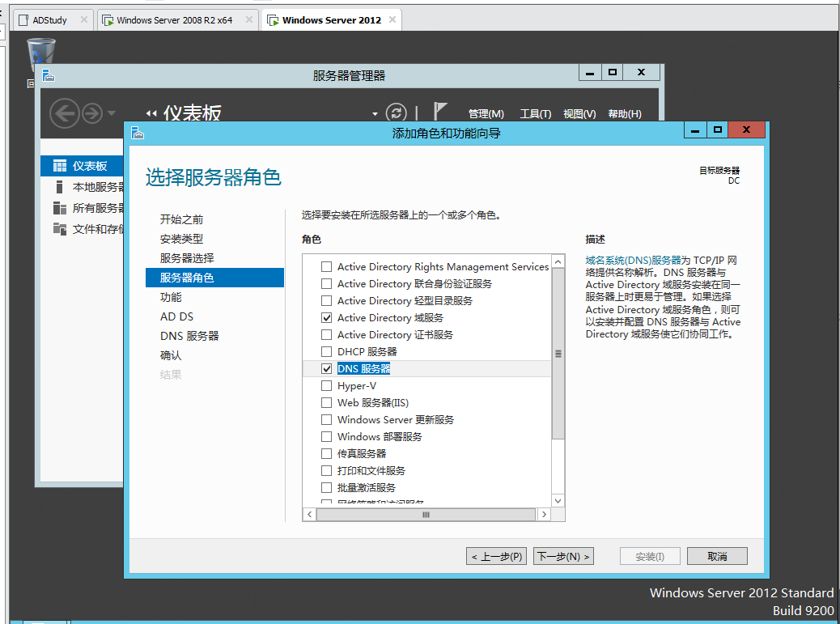Check the Hyper-V role checkbox
This screenshot has width=840, height=624.
(x=327, y=386)
